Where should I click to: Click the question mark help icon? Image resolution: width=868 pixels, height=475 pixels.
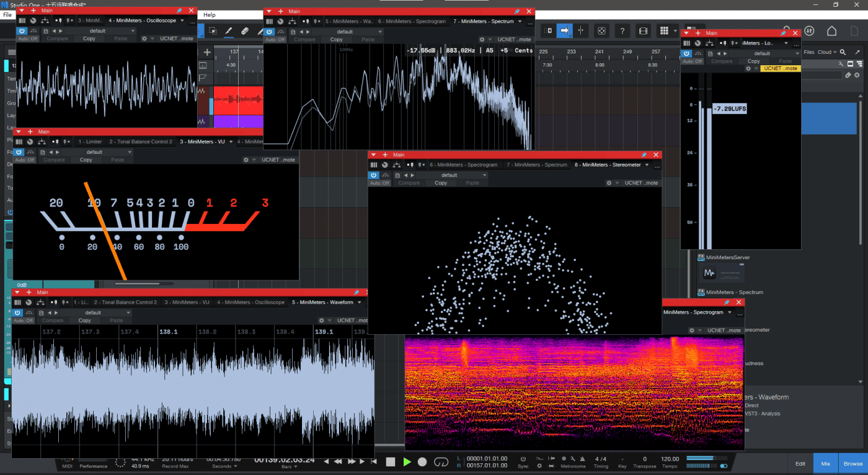(622, 30)
